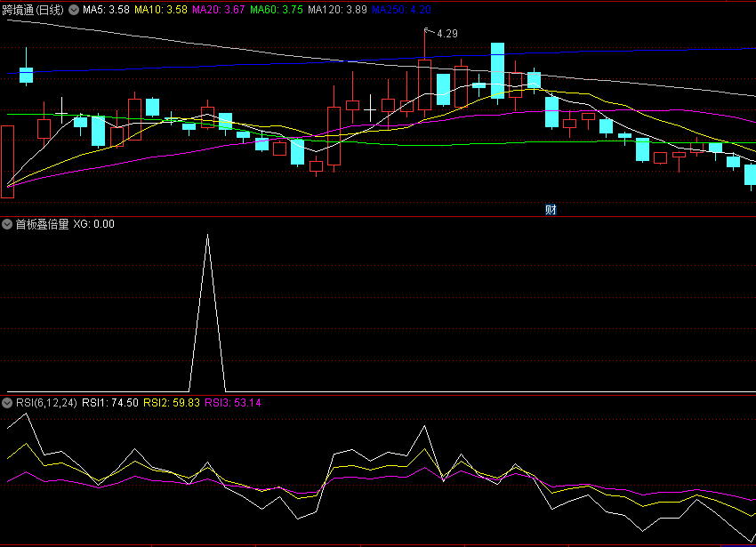Select the RSI(6,12,24) indicator name
Image resolution: width=756 pixels, height=547 pixels.
click(46, 403)
